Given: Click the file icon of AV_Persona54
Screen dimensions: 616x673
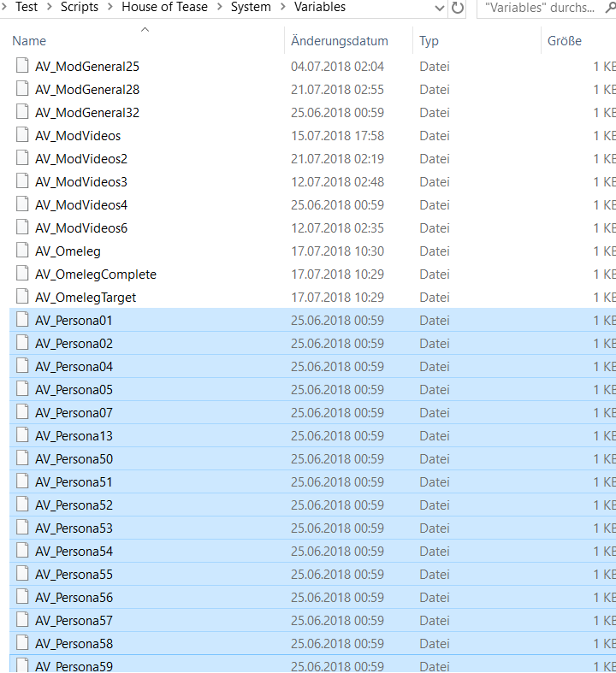Looking at the screenshot, I should click(x=22, y=551).
